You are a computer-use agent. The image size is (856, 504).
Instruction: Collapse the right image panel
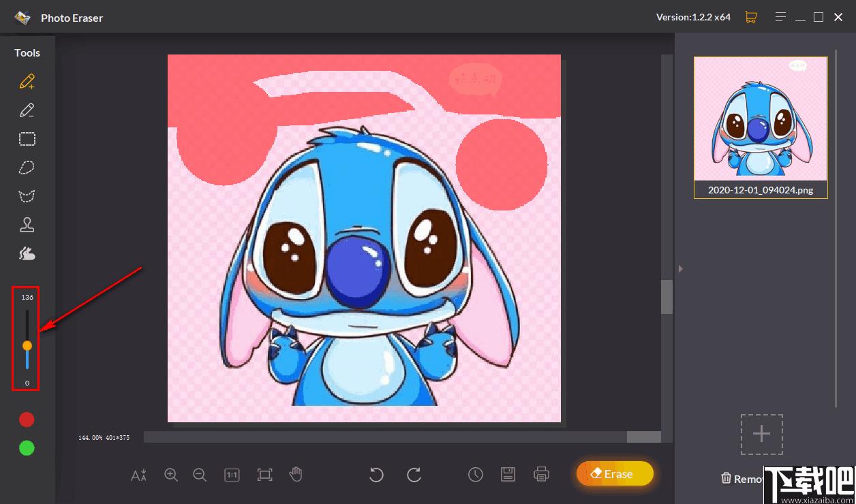click(680, 269)
